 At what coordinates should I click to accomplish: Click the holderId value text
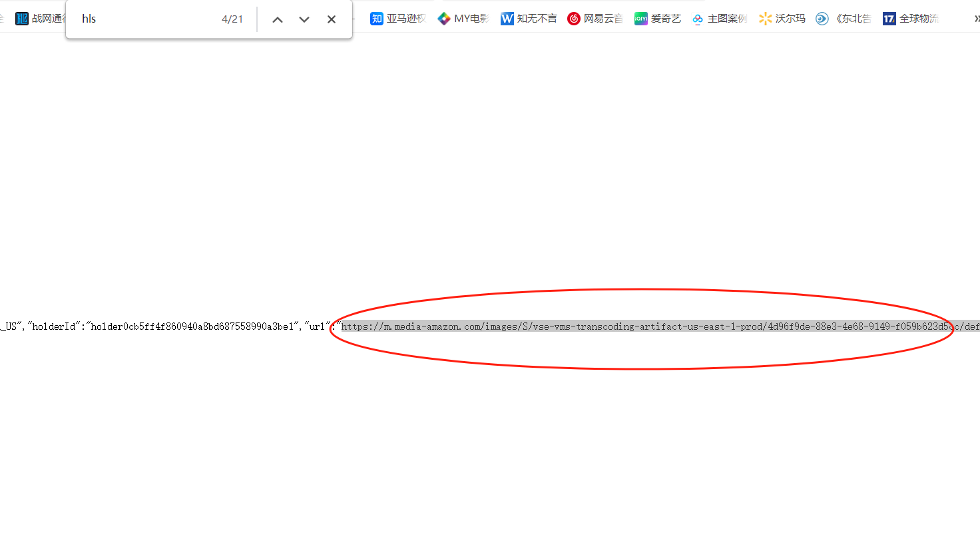192,326
